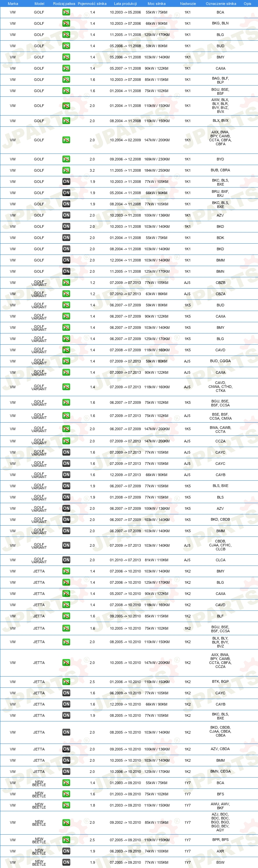Click petrol icon in New Beetle BPR, BPS row
The width and height of the screenshot is (258, 868).
point(66,840)
